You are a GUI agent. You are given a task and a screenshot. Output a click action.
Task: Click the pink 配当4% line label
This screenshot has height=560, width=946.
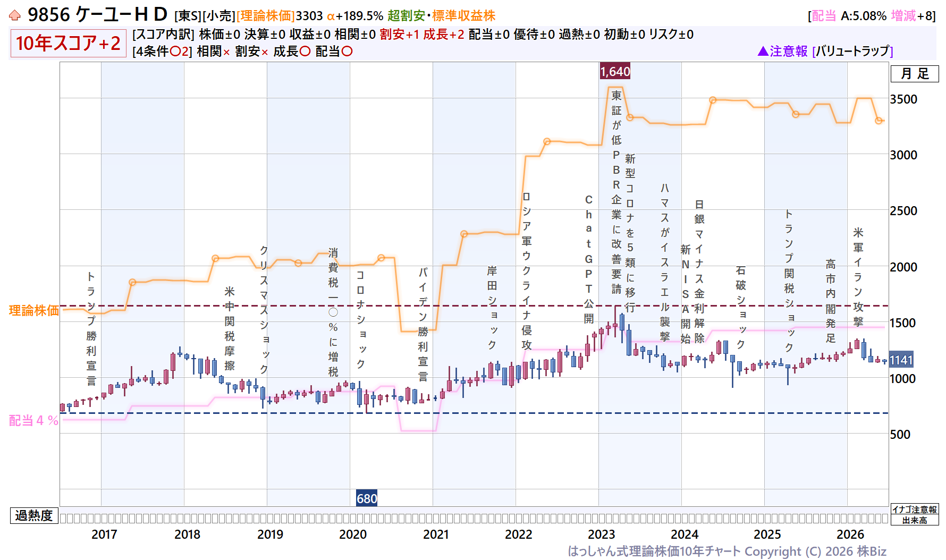click(33, 421)
